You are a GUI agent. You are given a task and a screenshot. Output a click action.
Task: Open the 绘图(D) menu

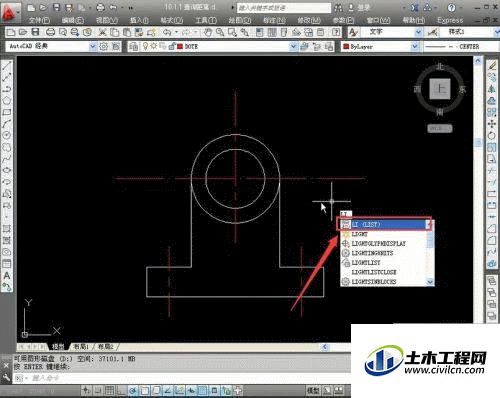click(240, 20)
